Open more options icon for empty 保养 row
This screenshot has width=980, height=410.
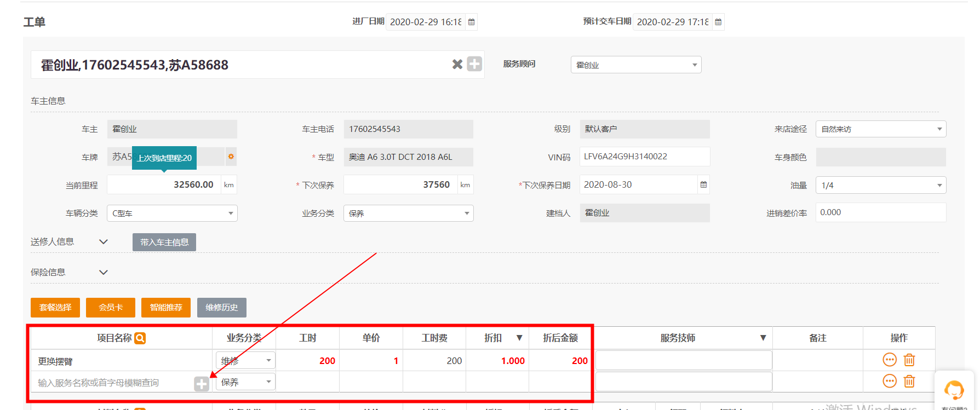tap(890, 381)
